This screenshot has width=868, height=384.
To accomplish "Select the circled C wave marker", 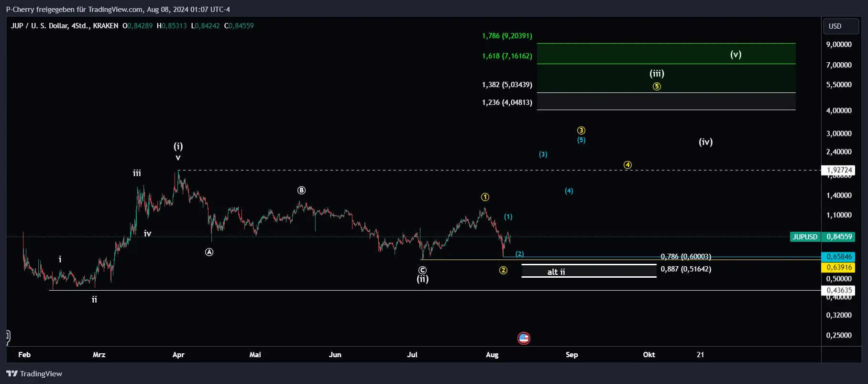I will click(422, 271).
